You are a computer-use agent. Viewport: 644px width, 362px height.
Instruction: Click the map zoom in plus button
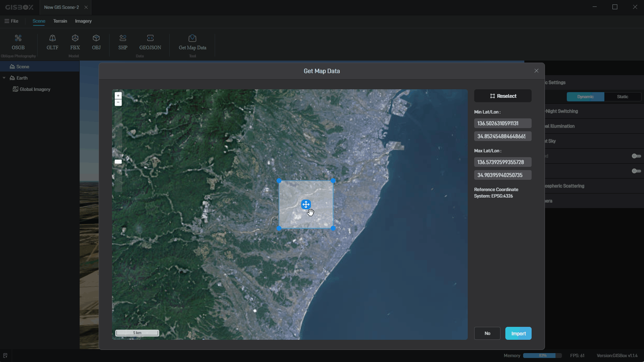[x=118, y=96]
